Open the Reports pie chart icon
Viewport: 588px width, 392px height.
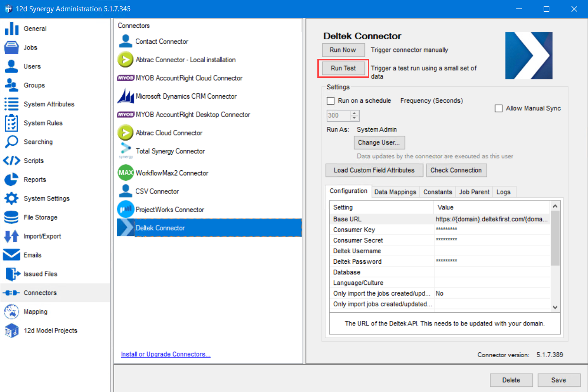point(11,179)
